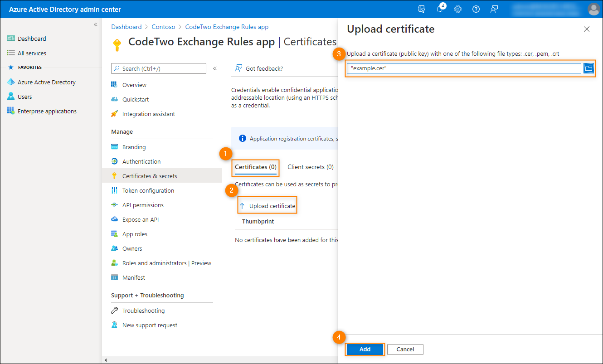The height and width of the screenshot is (364, 603).
Task: Focus the Search (Ctrl+/) box
Action: point(159,68)
